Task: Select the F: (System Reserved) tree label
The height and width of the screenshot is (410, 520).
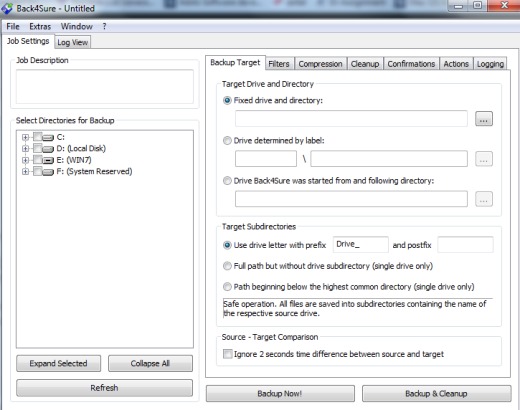Action: 94,172
